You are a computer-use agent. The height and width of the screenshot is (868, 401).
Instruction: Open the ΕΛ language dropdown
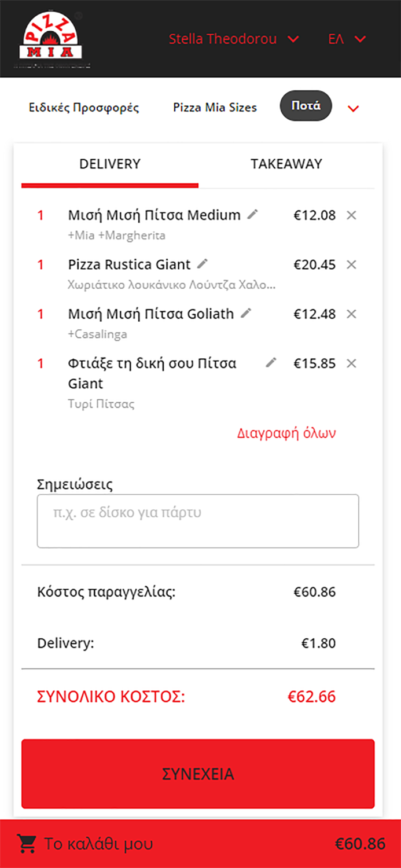pyautogui.click(x=346, y=39)
